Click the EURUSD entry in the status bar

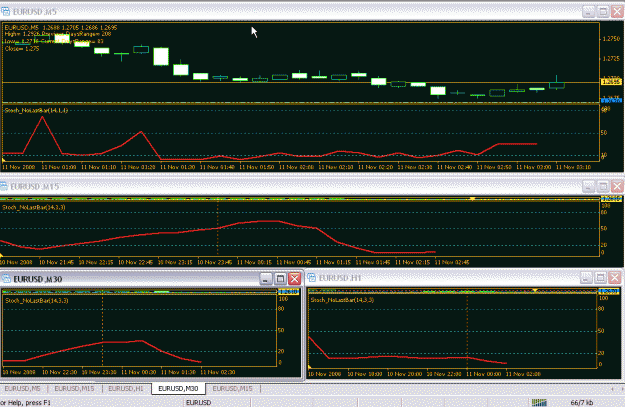[x=199, y=403]
